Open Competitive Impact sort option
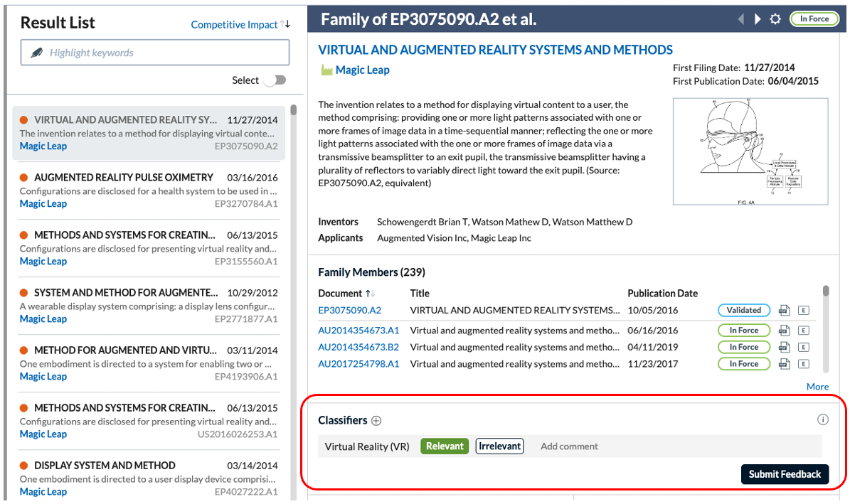This screenshot has width=850, height=504. click(x=234, y=24)
